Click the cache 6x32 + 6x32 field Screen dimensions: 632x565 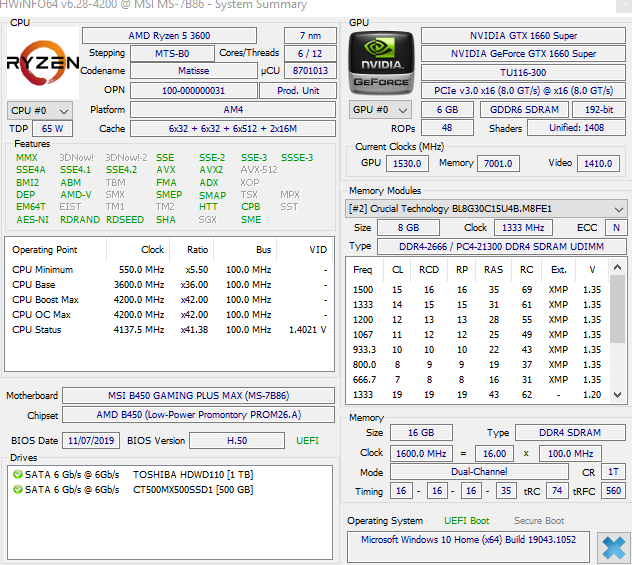233,129
